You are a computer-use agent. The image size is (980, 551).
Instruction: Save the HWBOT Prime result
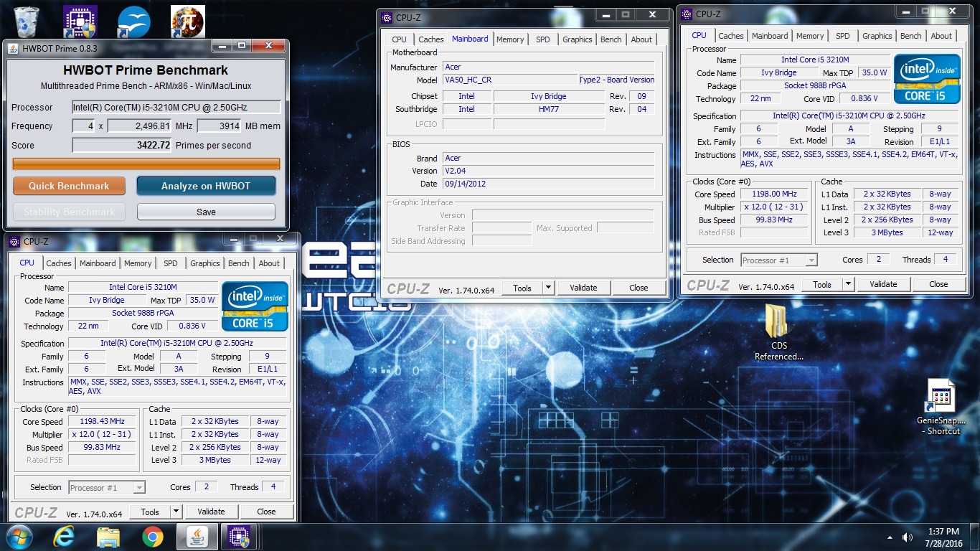pyautogui.click(x=206, y=212)
